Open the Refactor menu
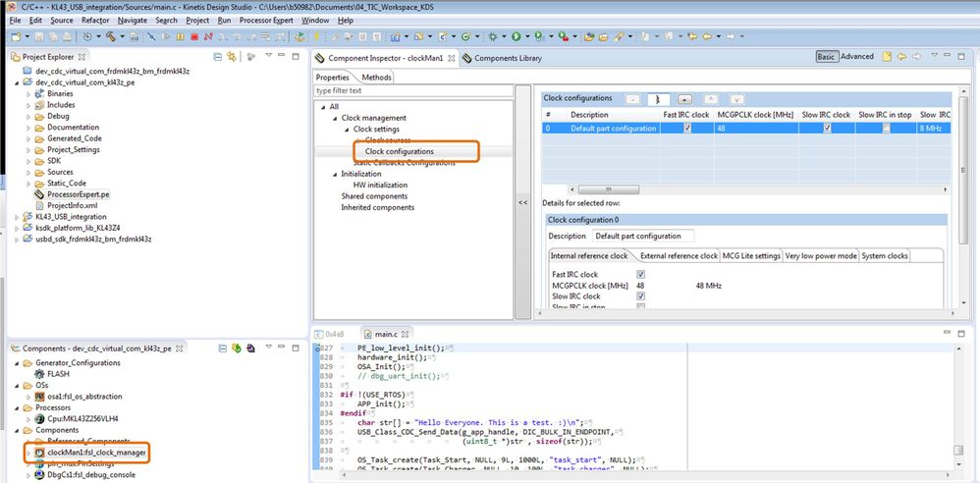Viewport: 980px width, 483px height. tap(95, 20)
